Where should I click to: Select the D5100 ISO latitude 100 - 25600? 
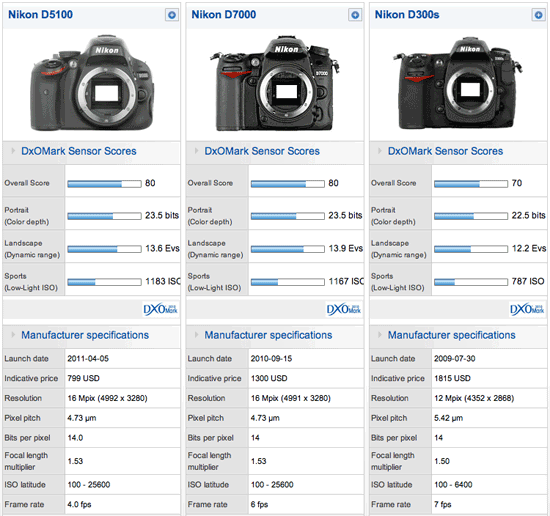[x=89, y=484]
